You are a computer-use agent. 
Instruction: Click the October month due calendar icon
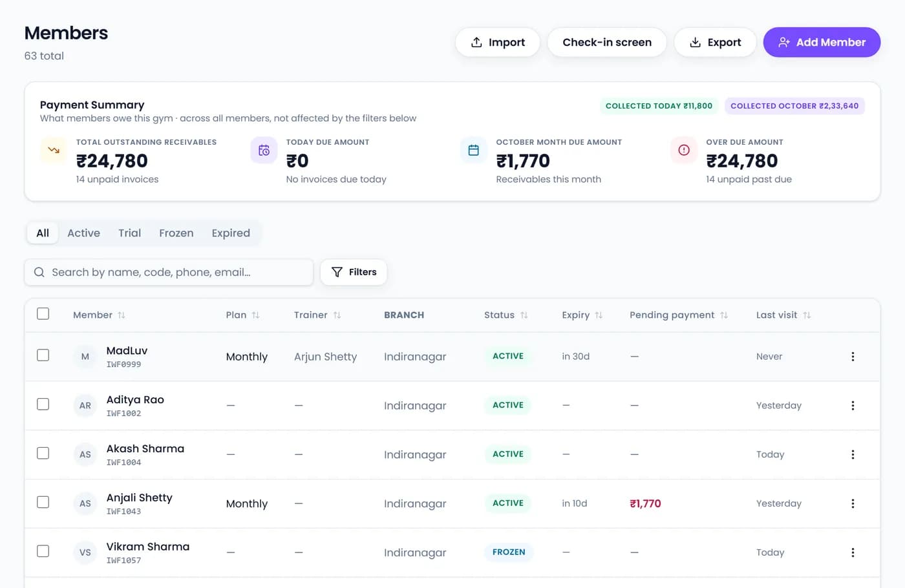coord(474,150)
